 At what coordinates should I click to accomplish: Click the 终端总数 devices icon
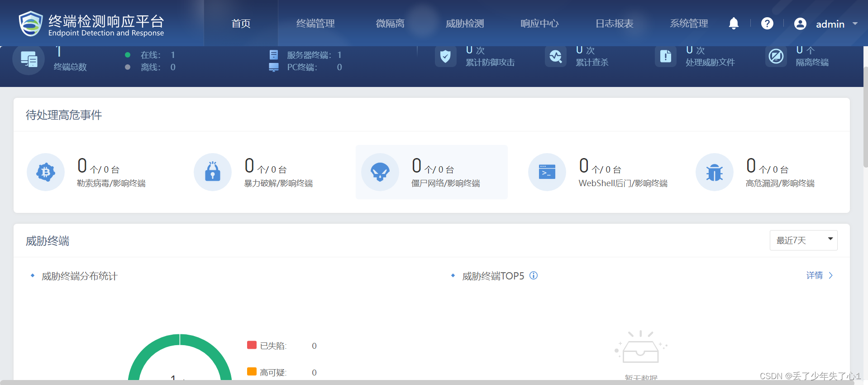click(x=29, y=59)
